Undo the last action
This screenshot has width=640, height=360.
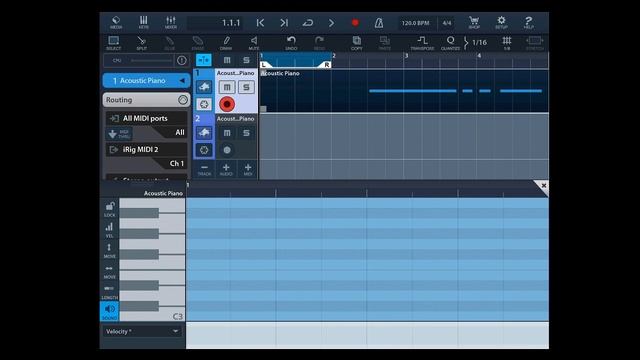[291, 43]
